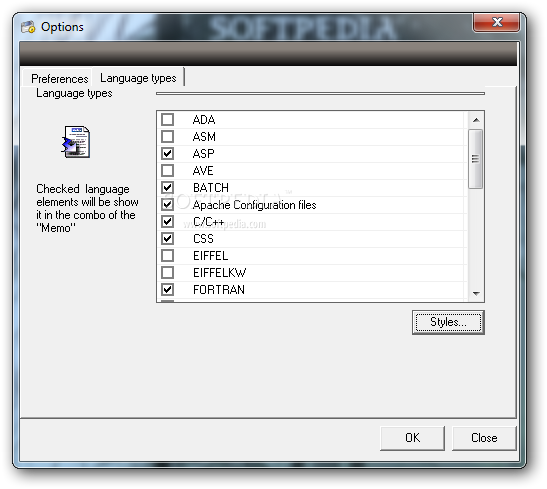547x489 pixels.
Task: Check the EIFFEL language checkbox
Action: [167, 256]
